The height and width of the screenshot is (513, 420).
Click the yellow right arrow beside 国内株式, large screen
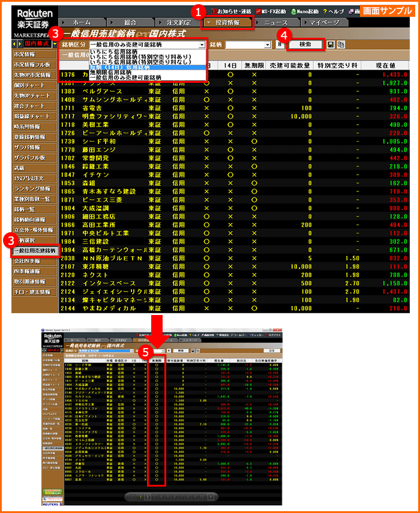(x=20, y=44)
